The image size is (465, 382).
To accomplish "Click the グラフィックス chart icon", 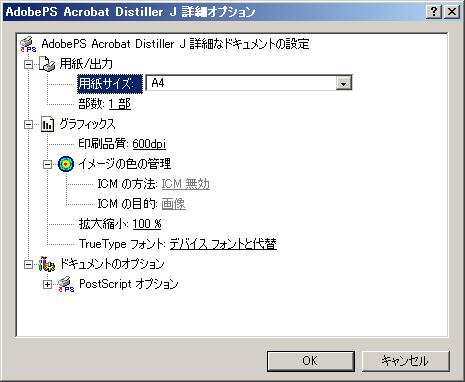I will click(47, 124).
